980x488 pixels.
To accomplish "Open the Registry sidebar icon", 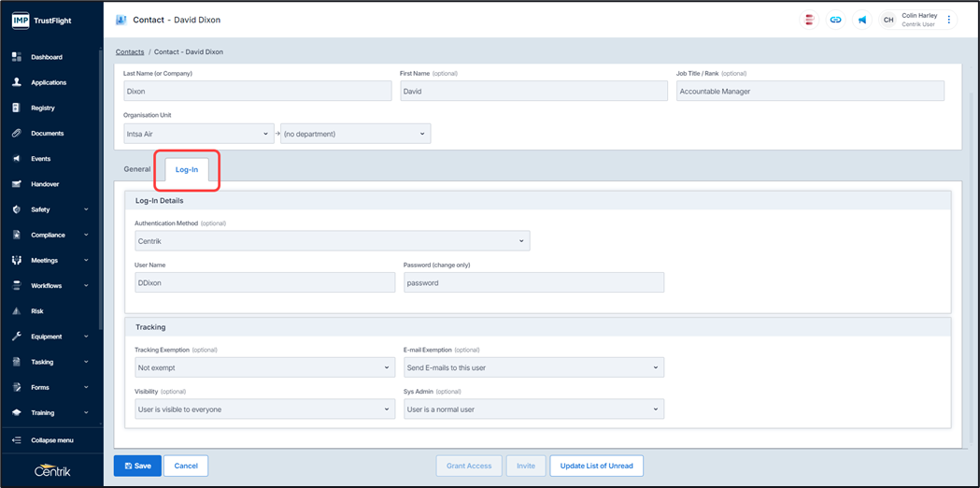I will [x=17, y=108].
